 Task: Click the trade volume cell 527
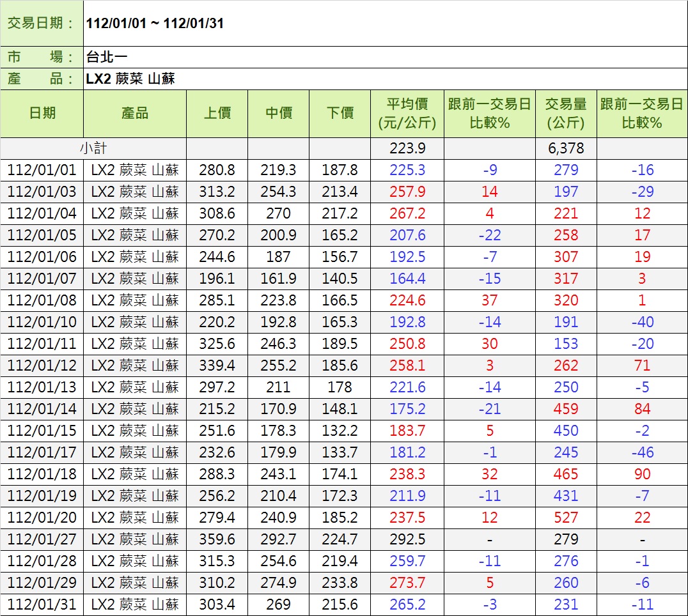566,518
